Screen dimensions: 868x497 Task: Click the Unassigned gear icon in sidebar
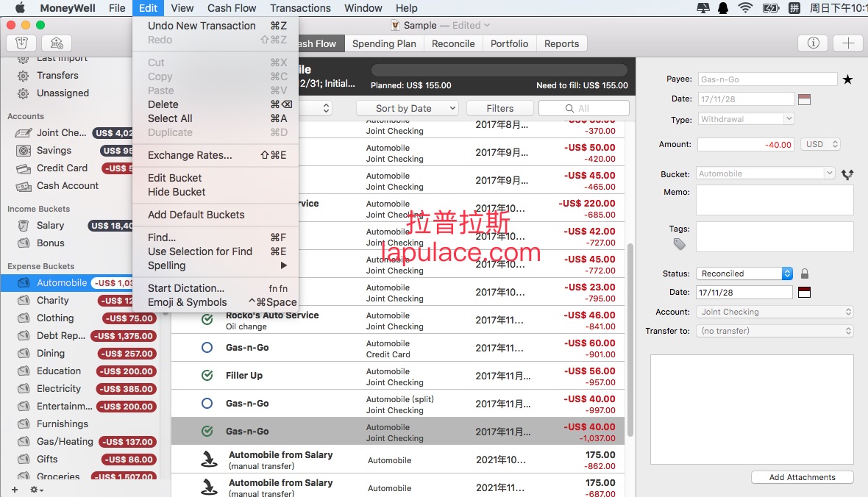(24, 93)
